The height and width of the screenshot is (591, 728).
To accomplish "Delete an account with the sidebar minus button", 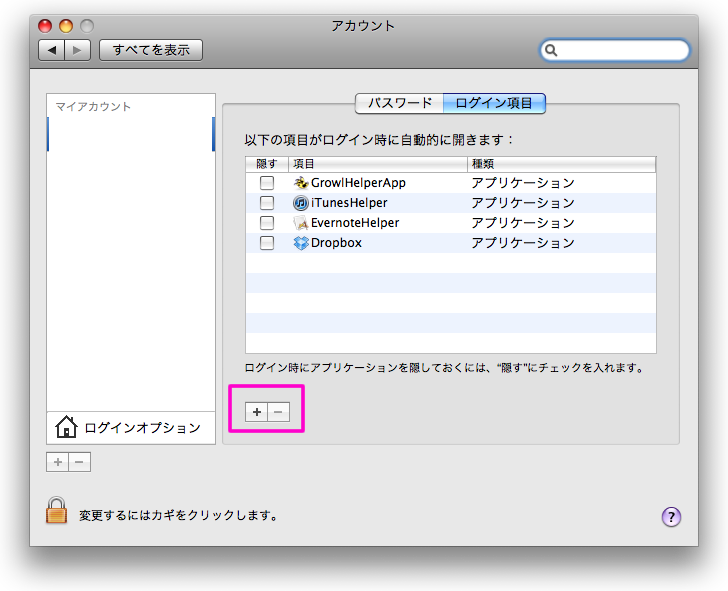I will pos(79,462).
